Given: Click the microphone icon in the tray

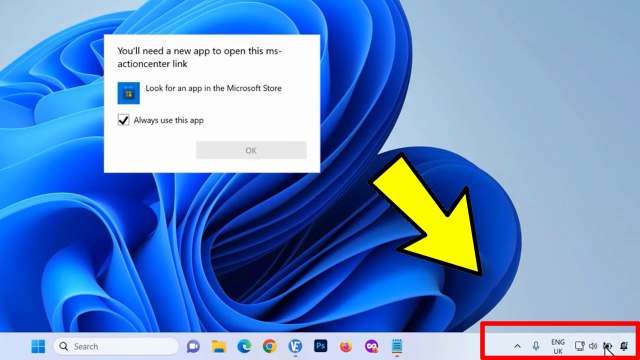Looking at the screenshot, I should coord(536,346).
